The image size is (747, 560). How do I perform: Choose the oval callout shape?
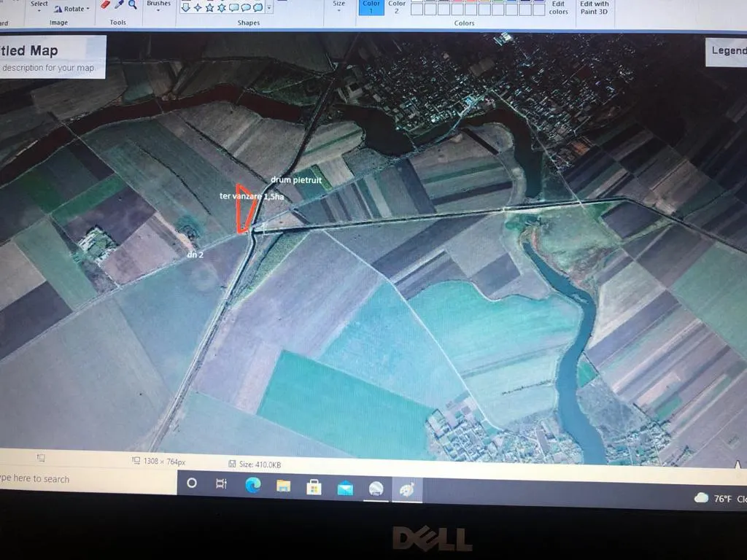pyautogui.click(x=246, y=7)
